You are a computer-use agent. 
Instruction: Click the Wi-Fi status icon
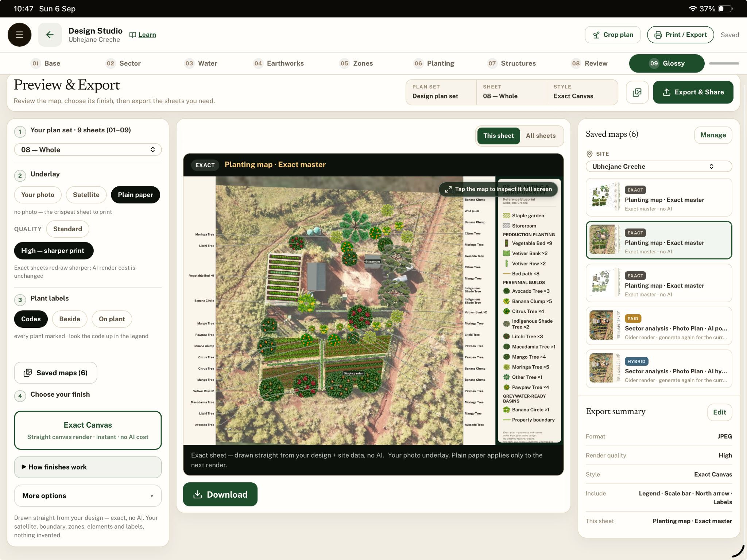(692, 9)
